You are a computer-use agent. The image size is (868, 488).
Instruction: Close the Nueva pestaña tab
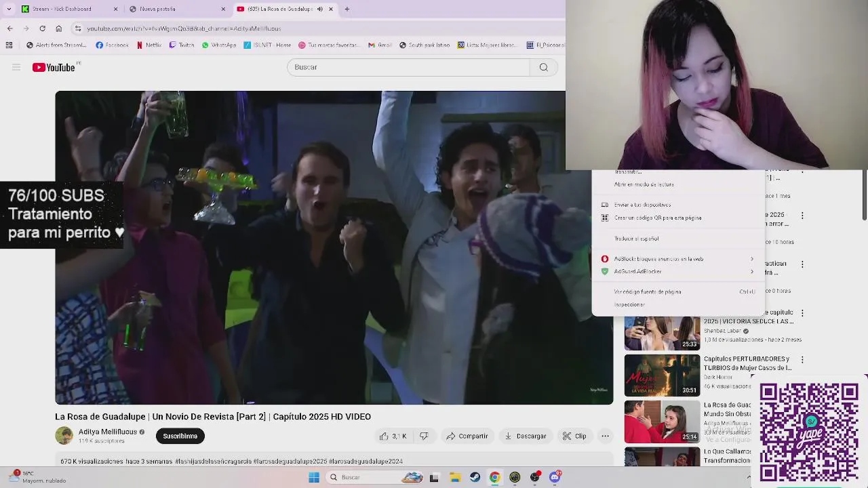pos(223,9)
